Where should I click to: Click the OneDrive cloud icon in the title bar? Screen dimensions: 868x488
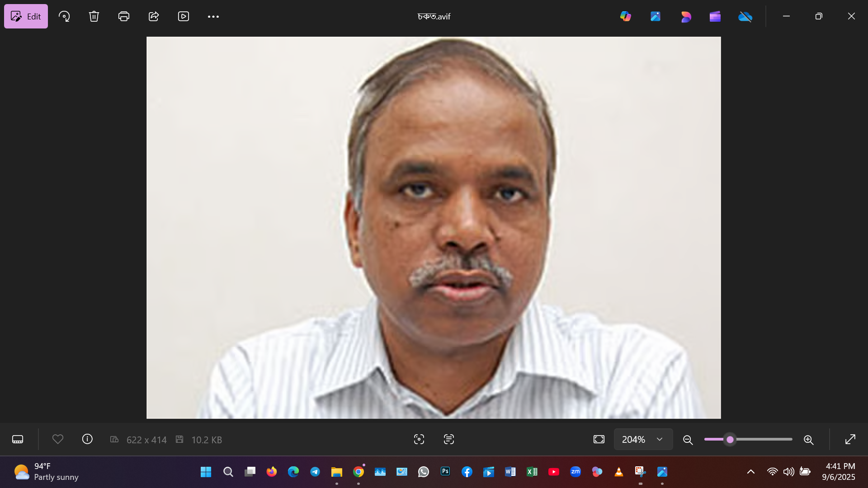tap(745, 16)
